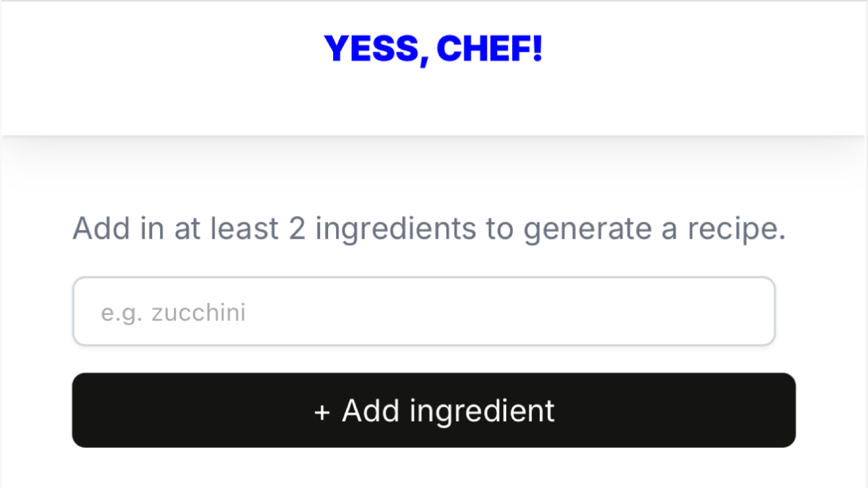The image size is (868, 488).
Task: Click the exclamation mark in the title
Action: tap(538, 48)
